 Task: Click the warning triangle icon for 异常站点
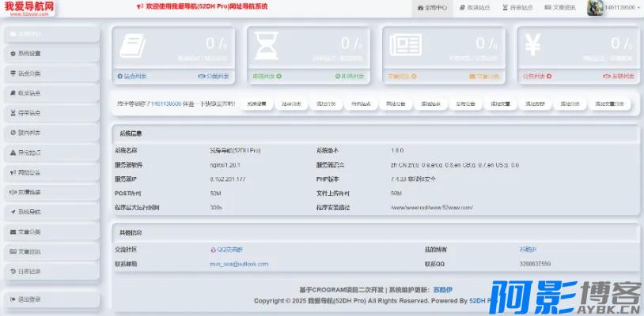tap(13, 152)
